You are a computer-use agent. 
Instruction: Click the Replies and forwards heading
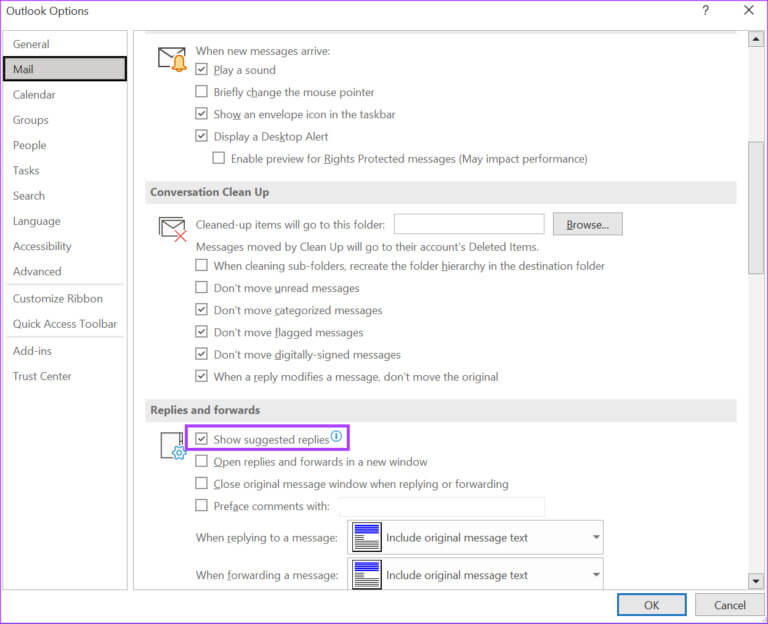pyautogui.click(x=205, y=410)
